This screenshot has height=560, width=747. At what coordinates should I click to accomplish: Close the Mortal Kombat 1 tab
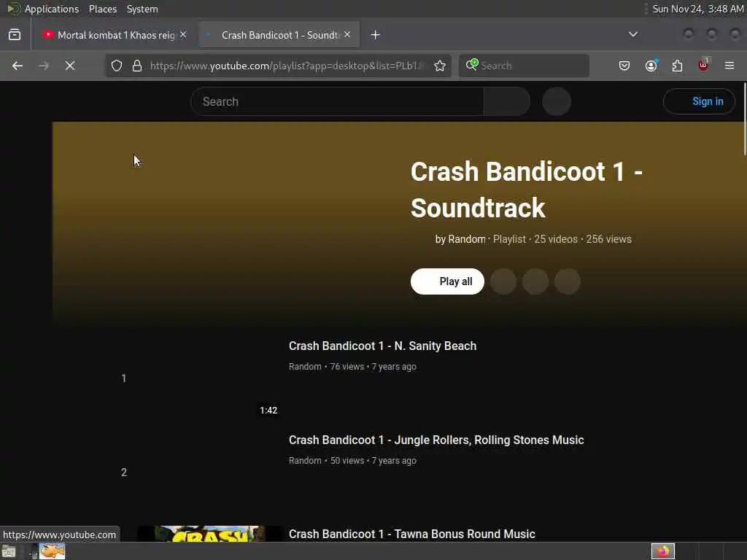tap(183, 34)
